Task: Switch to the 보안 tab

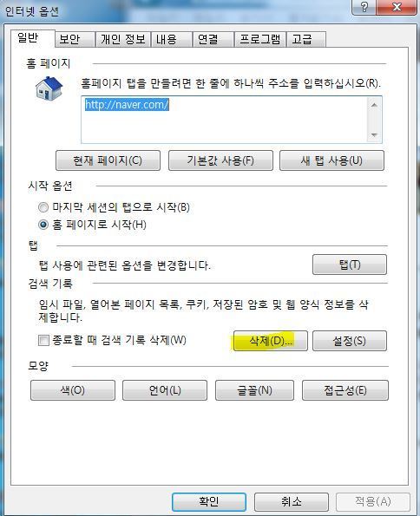Action: point(75,40)
